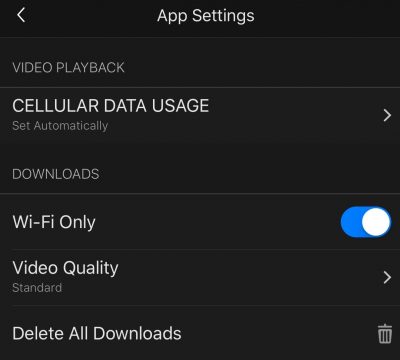Click the App Settings title
Screen dimensions: 400x360
click(x=206, y=16)
